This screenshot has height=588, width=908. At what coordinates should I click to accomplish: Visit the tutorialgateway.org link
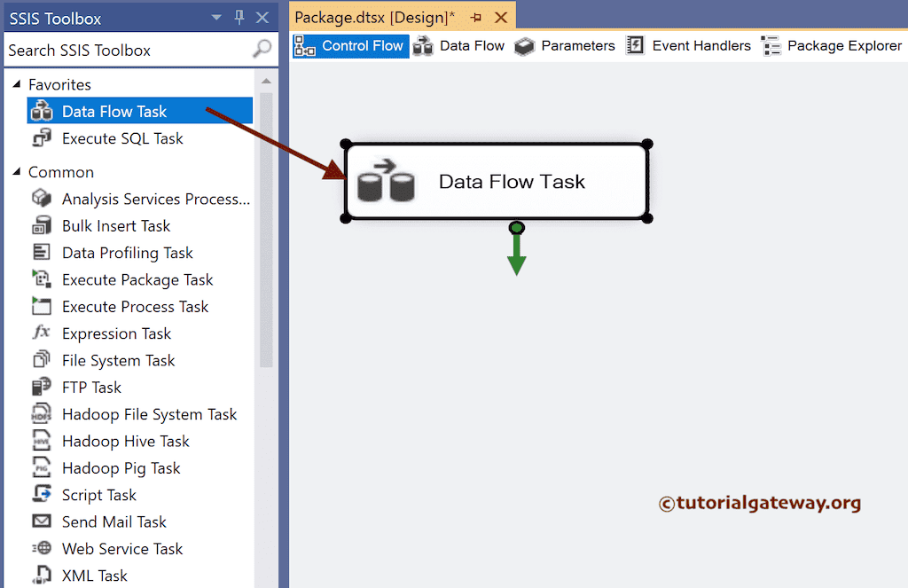(x=758, y=502)
